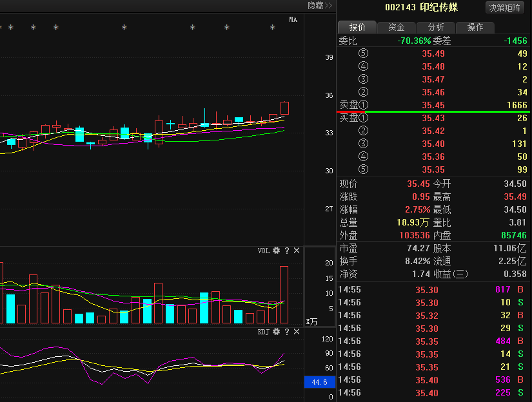Click the 净资 value 1.74
The height and width of the screenshot is (402, 532).
click(420, 274)
